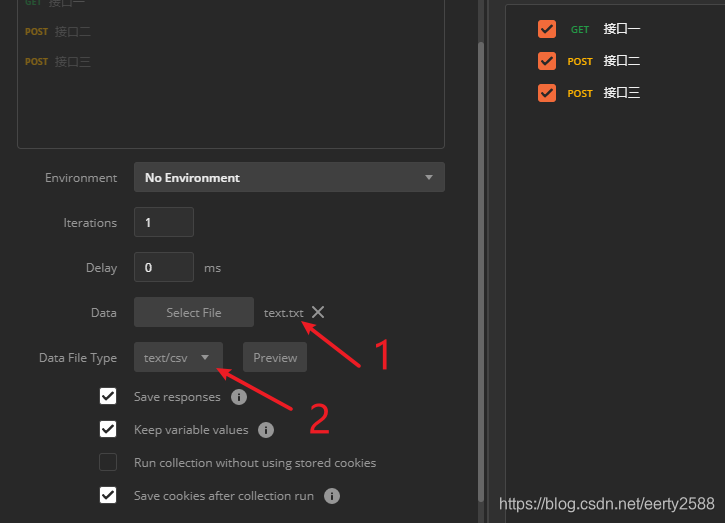
Task: Toggle Save cookies after collection run checkbox
Action: (x=108, y=495)
